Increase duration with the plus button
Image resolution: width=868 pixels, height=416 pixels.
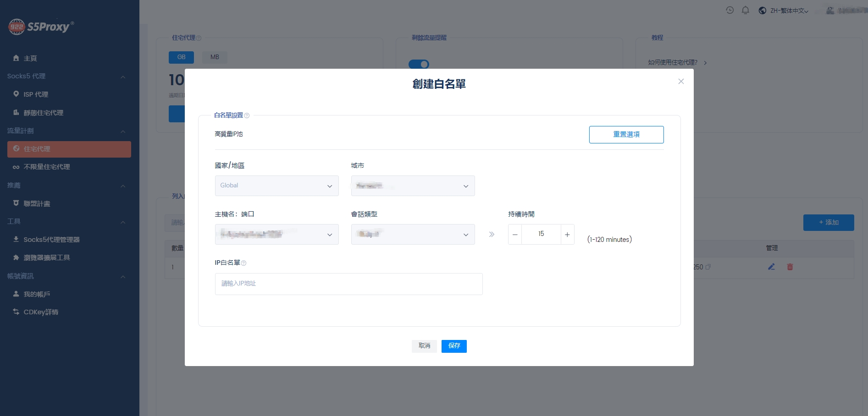point(567,234)
